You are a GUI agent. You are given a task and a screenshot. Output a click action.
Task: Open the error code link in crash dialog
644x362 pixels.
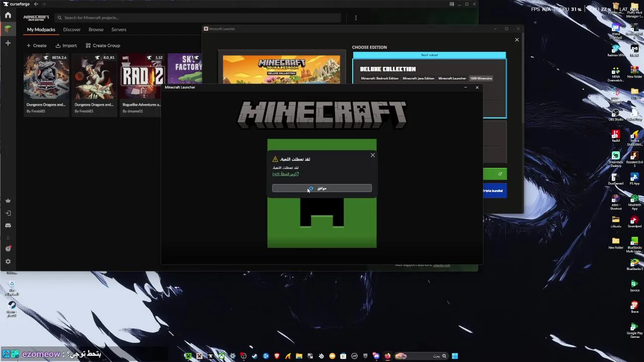coord(286,174)
